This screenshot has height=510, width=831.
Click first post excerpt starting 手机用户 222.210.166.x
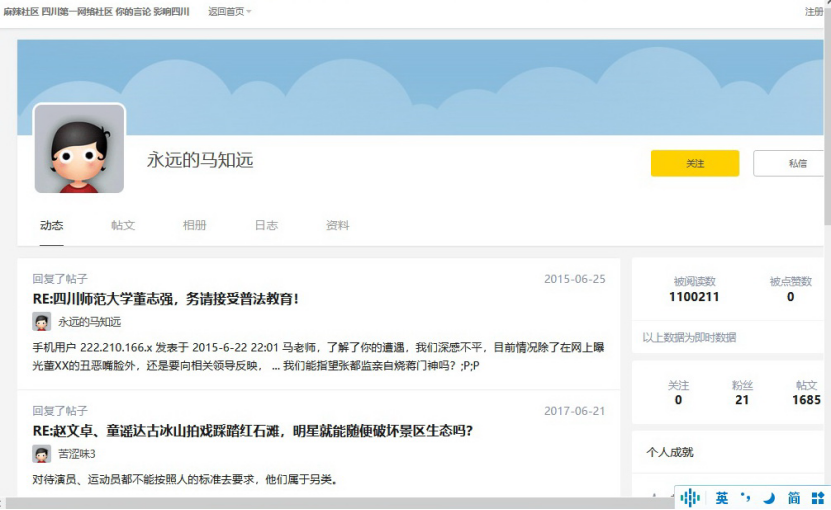coord(318,357)
